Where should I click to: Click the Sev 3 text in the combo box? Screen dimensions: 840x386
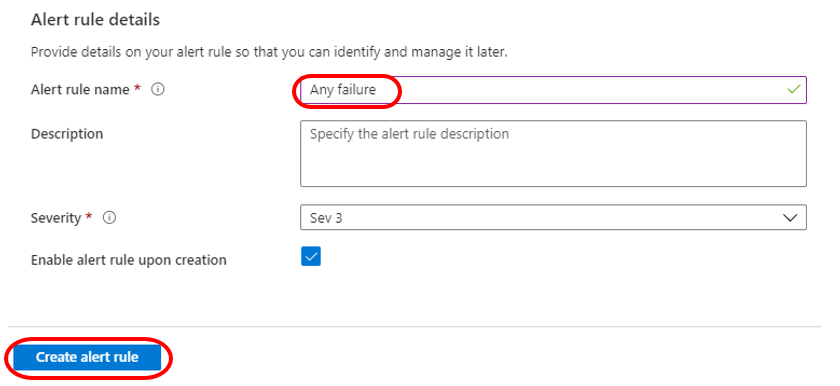(326, 218)
